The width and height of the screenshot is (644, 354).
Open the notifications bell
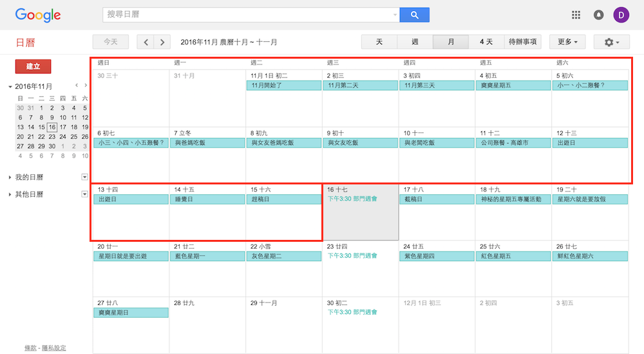599,15
